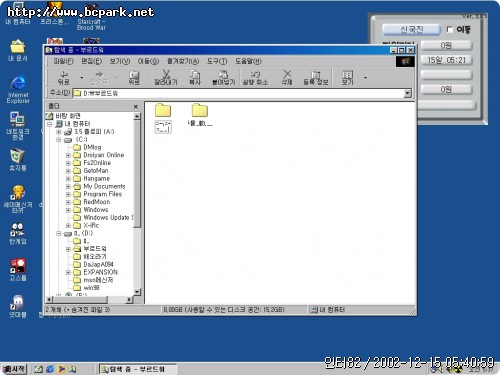
Task: Collapse the (D:) drive tree node
Action: [59, 233]
